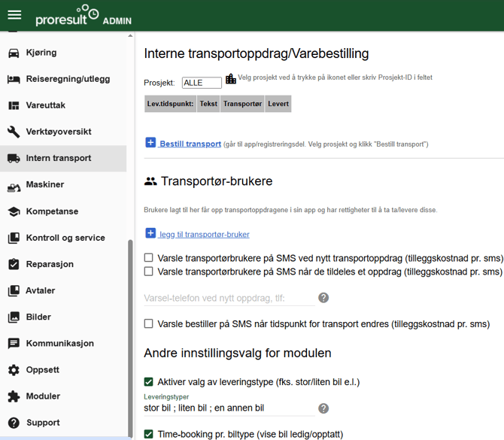
Task: Click help icon beside Varsel-telefon field
Action: (323, 298)
